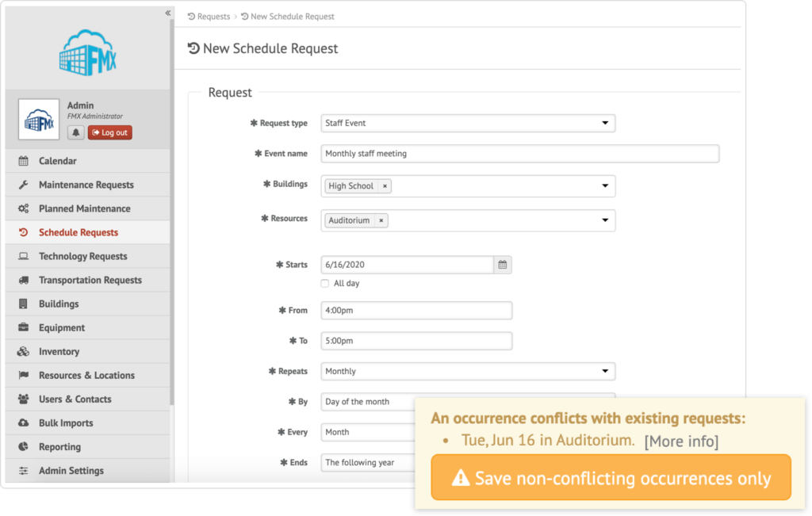Collapse the sidebar with double-chevron icon
812x516 pixels.
point(168,13)
